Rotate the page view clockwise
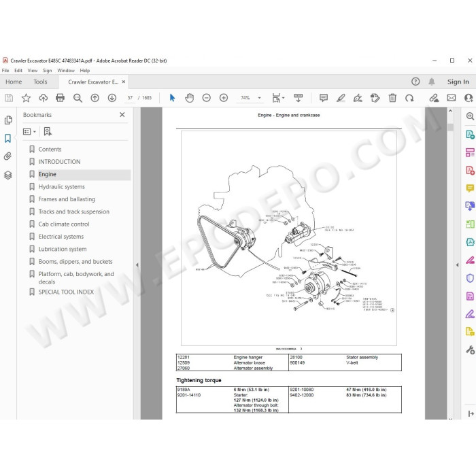 (x=409, y=98)
